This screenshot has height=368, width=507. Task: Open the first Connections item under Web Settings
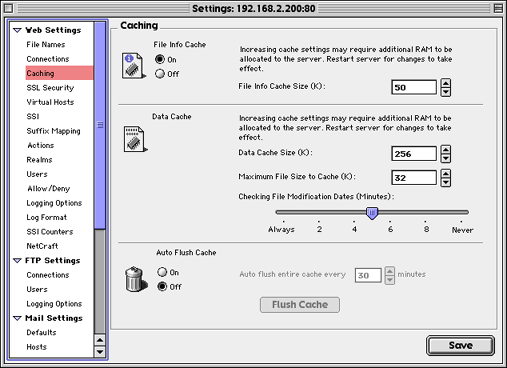pos(48,59)
